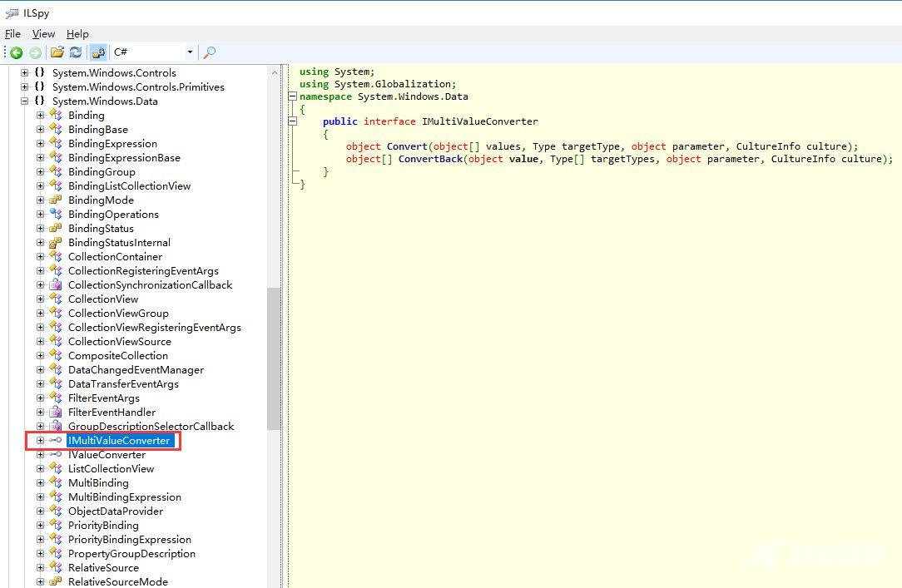Open the Help menu
Screen dimensions: 902x588
(x=77, y=34)
